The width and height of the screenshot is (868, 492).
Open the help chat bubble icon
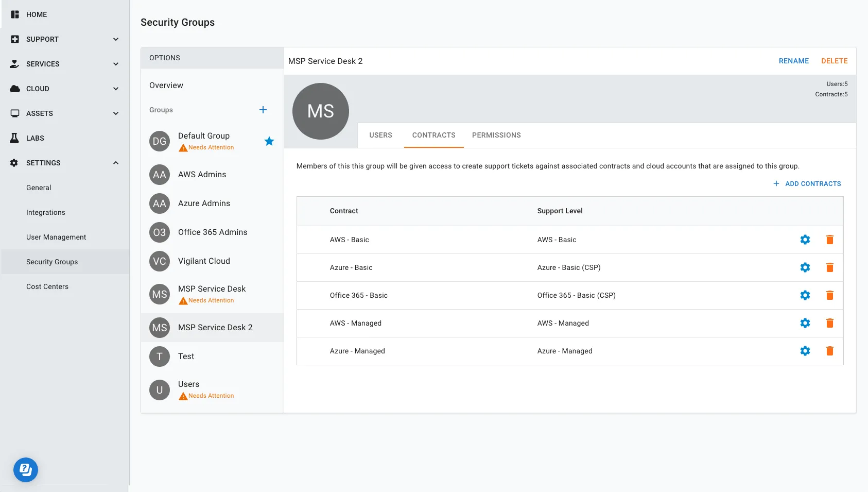pos(26,470)
